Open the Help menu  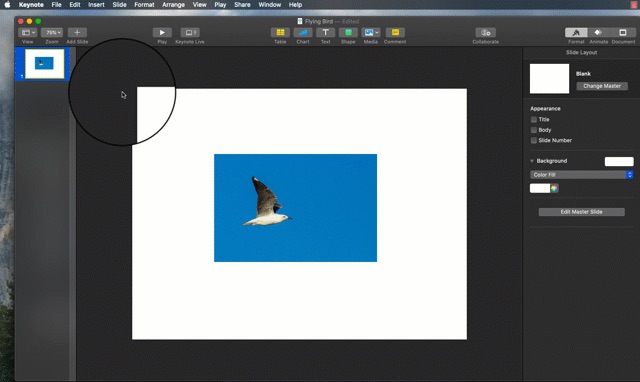[x=296, y=5]
